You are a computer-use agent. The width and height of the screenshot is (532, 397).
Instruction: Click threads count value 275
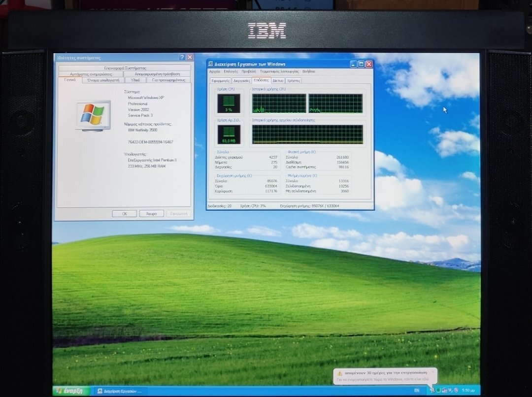(x=274, y=162)
